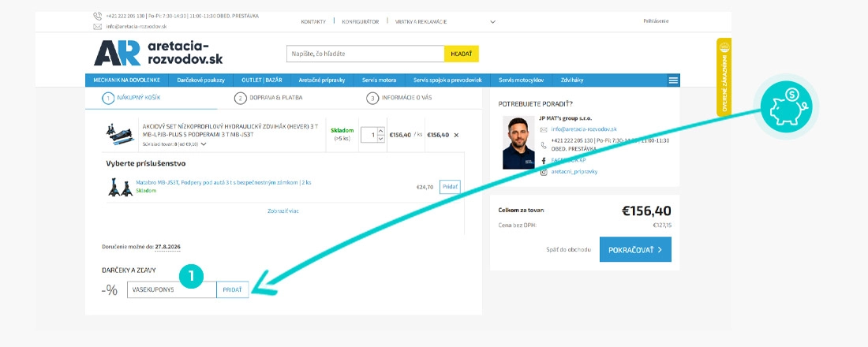
Task: Click the Matabro jack stands thumbnail
Action: [120, 187]
